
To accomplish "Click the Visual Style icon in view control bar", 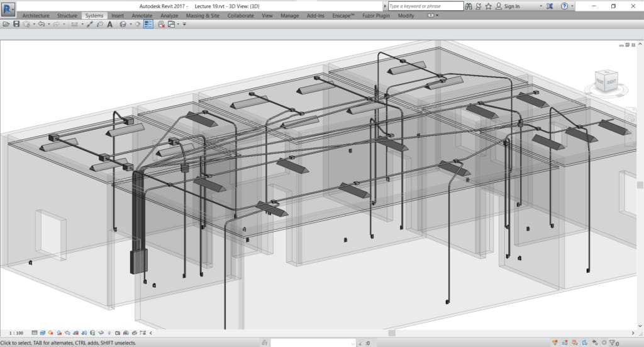I will tap(42, 333).
